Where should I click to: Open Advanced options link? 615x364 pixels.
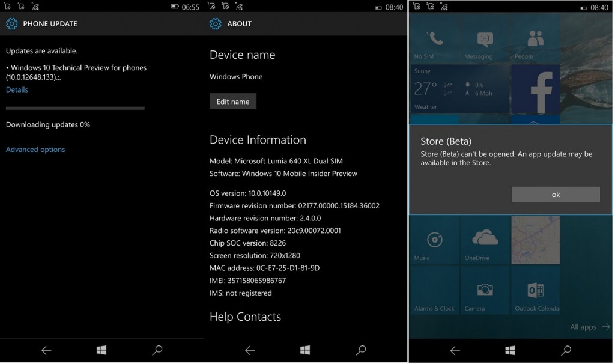coord(35,150)
